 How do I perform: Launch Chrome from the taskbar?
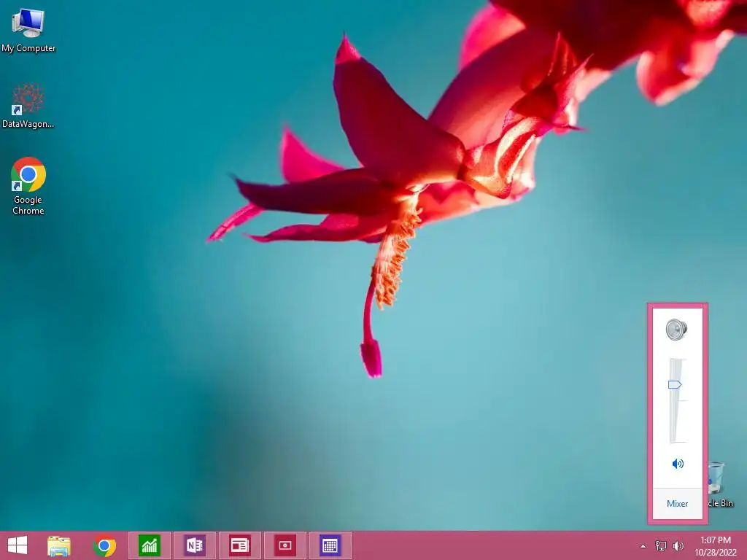(x=104, y=545)
